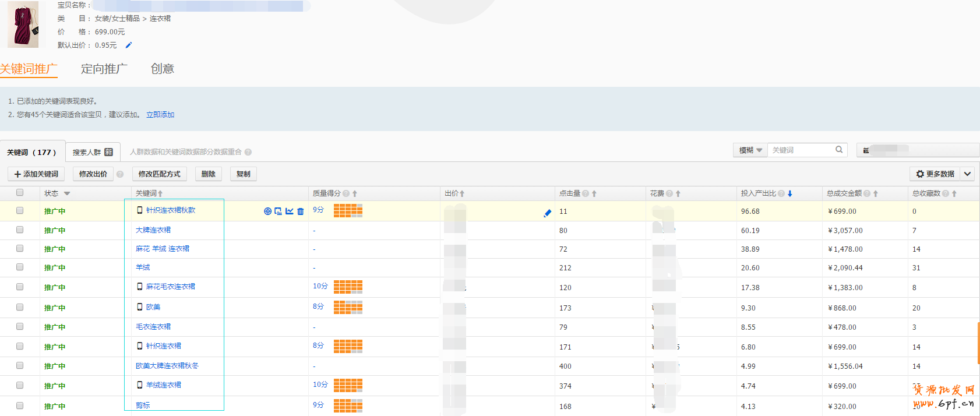The height and width of the screenshot is (416, 980).
Task: Edit the bid with the pencil icon in the 出价 column
Action: tap(547, 213)
